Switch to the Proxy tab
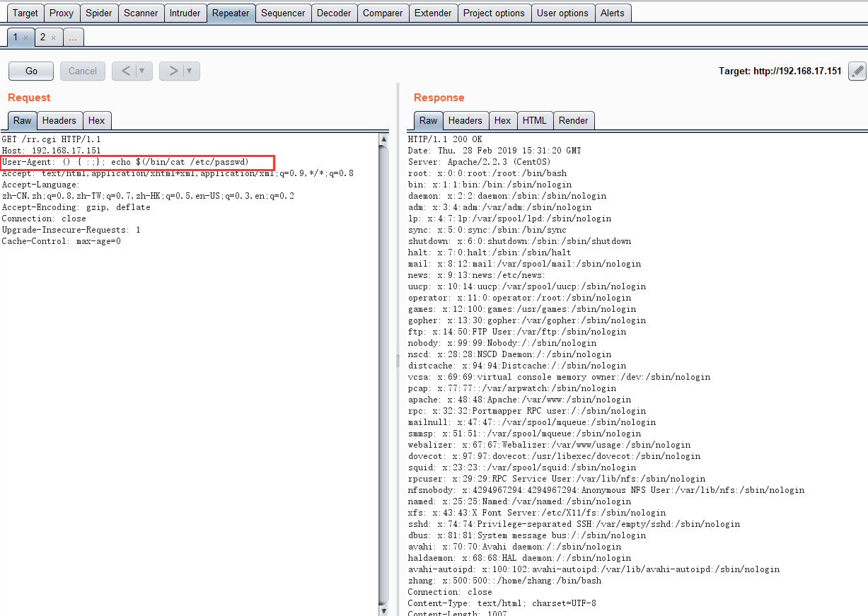The image size is (868, 616). click(x=62, y=13)
